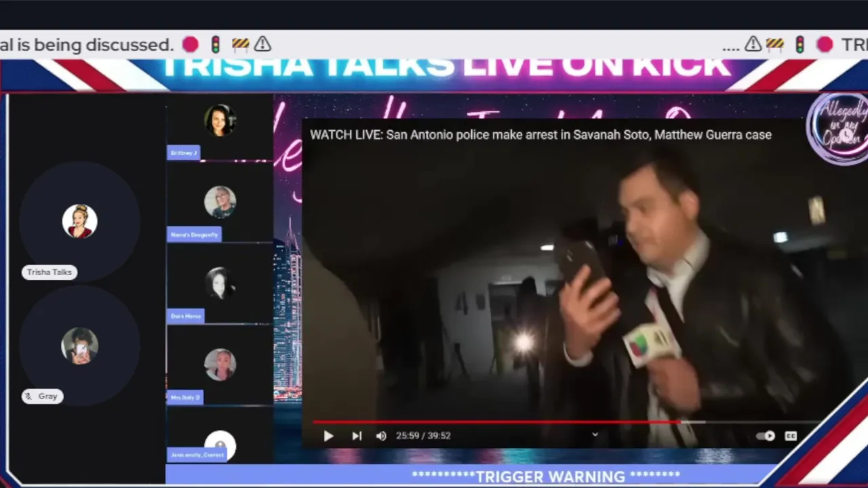The image size is (868, 488).
Task: Click the construction barrier icon in right ticker
Action: click(775, 45)
